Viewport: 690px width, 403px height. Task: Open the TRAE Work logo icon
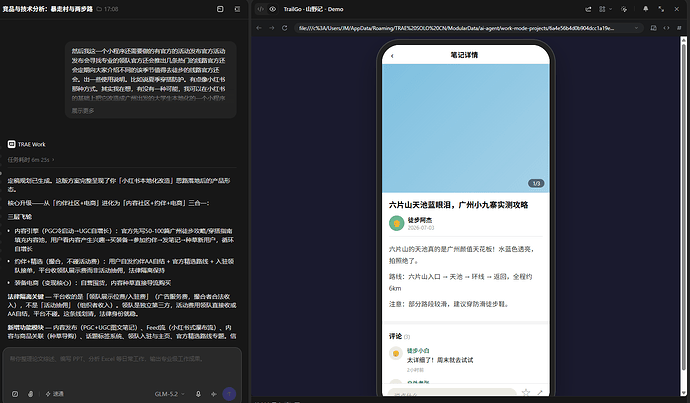pyautogui.click(x=11, y=144)
